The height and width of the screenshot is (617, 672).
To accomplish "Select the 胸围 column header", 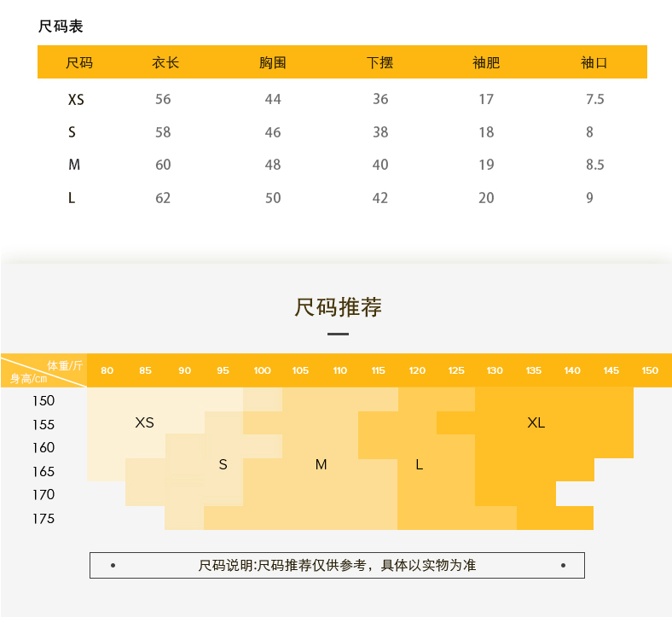I will [x=273, y=62].
